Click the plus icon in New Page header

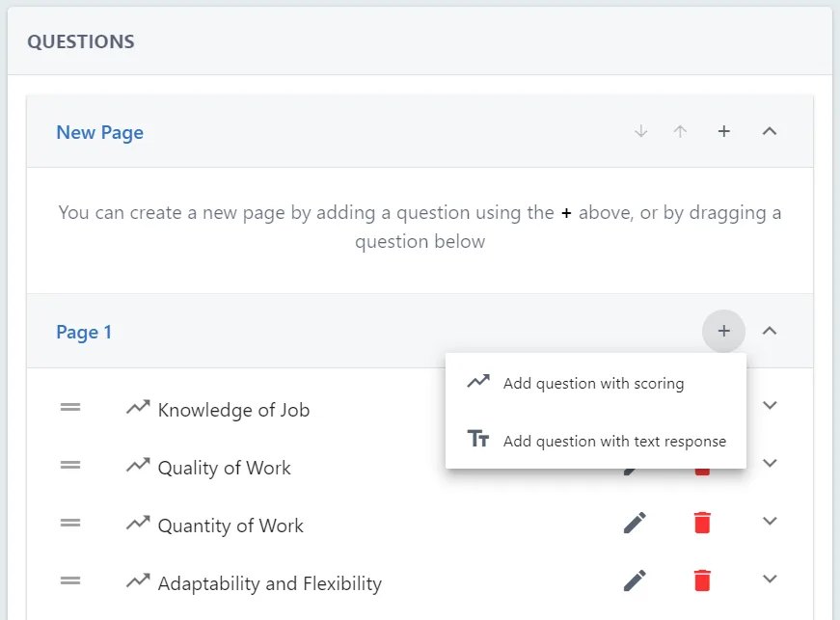point(723,131)
